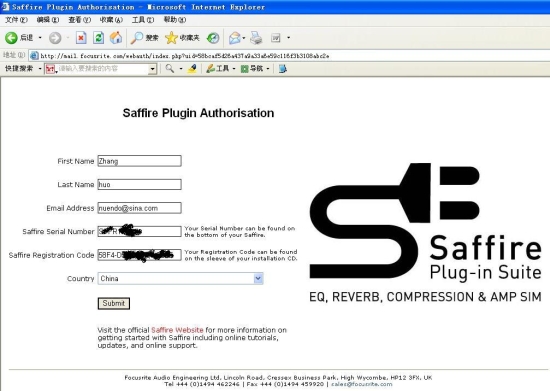Click the First Name field containing Zhang
The width and height of the screenshot is (550, 391).
tap(139, 161)
